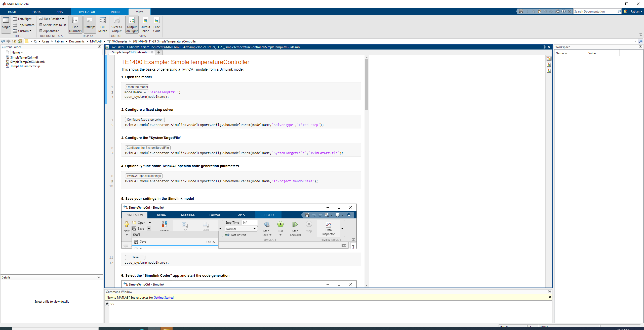Open the address bar history dropdown
The image size is (644, 330).
636,41
